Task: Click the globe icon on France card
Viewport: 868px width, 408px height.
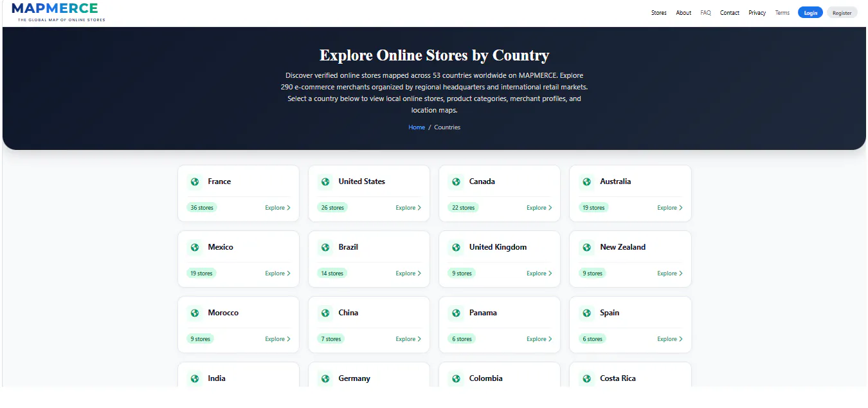Action: pyautogui.click(x=195, y=181)
